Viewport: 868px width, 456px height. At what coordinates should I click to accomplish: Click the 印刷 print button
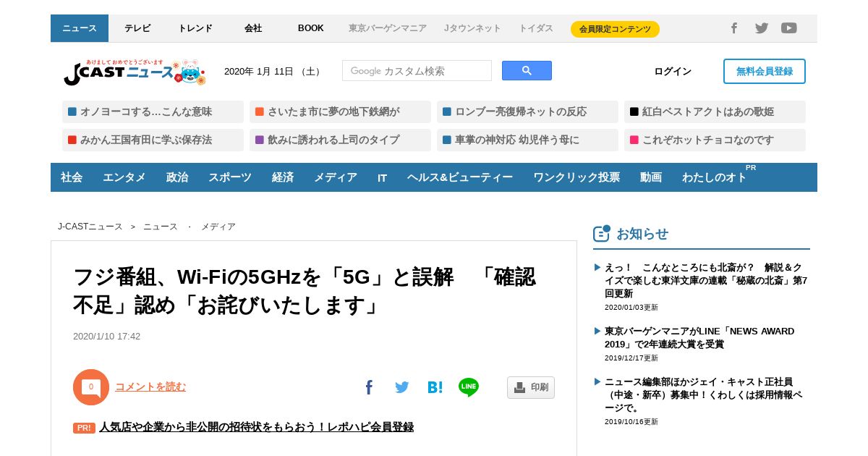(x=531, y=387)
